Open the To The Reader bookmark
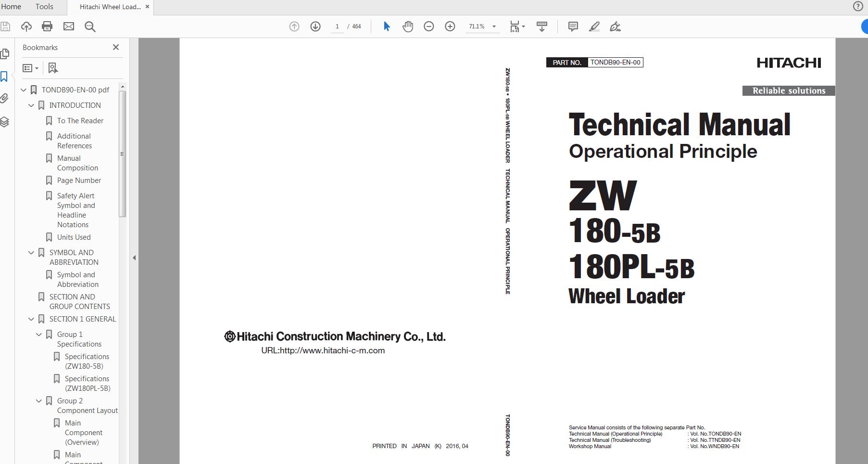The height and width of the screenshot is (464, 868). coord(80,121)
